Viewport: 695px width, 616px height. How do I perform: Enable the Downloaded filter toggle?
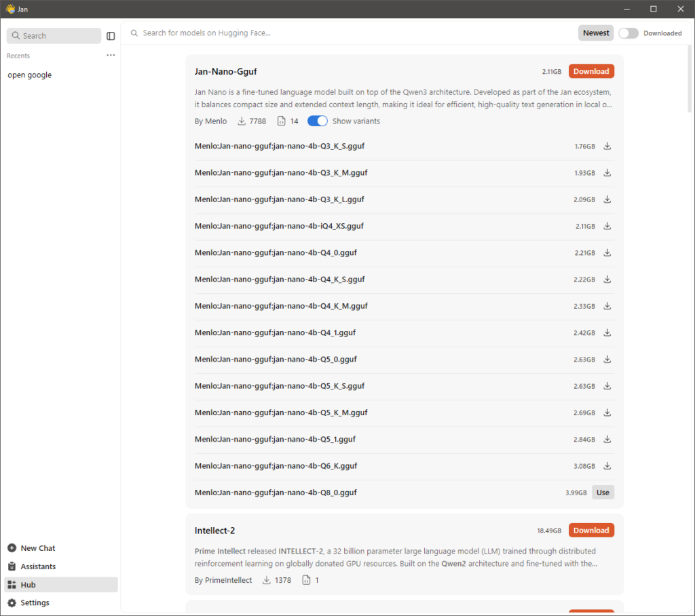[x=628, y=33]
